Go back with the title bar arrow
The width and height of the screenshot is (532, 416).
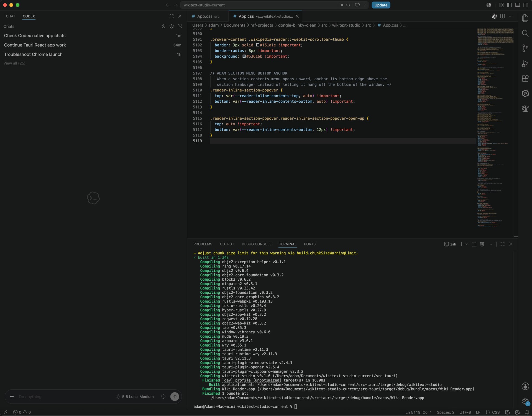[x=167, y=5]
